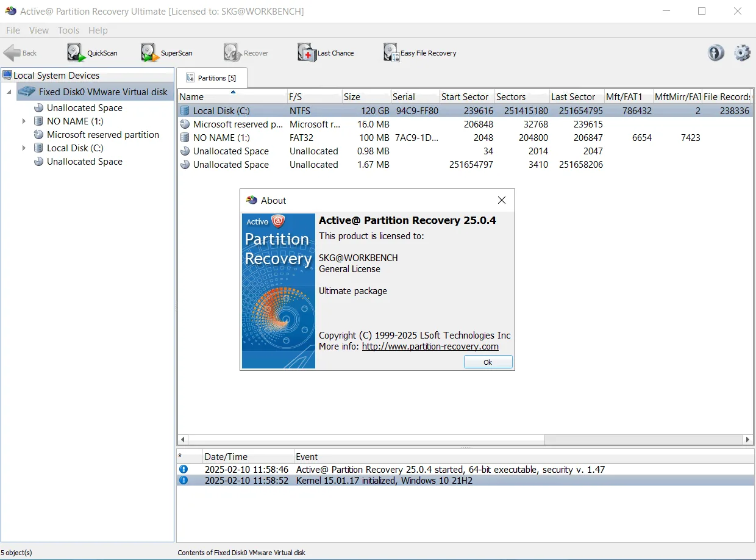The image size is (756, 560).
Task: Open the Tools menu
Action: point(69,30)
